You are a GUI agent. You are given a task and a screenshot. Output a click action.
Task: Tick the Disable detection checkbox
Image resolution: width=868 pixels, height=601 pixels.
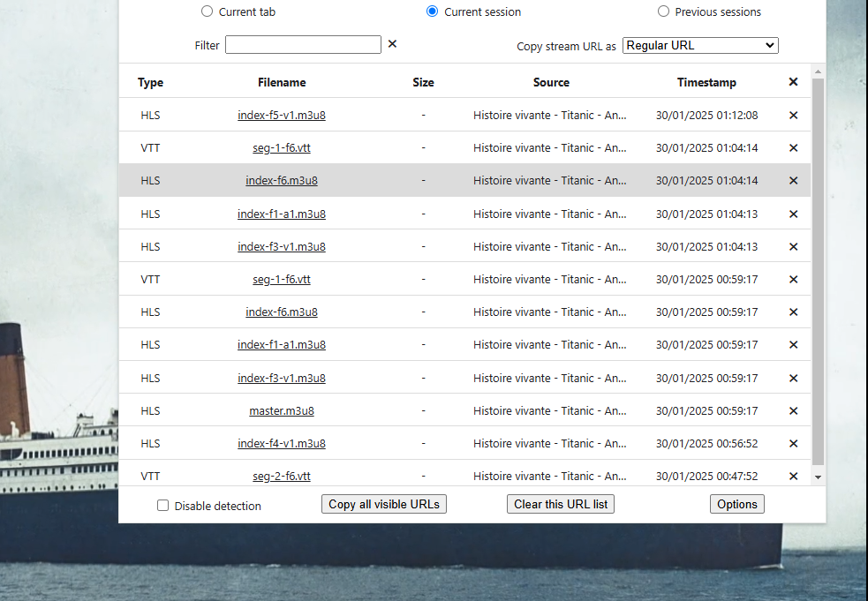tap(162, 506)
